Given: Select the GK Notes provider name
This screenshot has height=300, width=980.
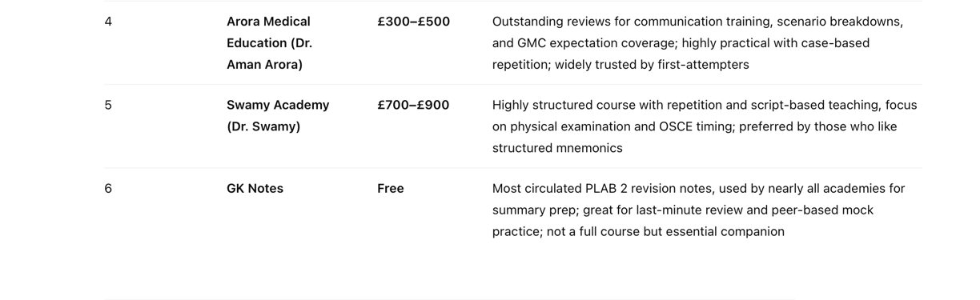Looking at the screenshot, I should click(x=255, y=189).
